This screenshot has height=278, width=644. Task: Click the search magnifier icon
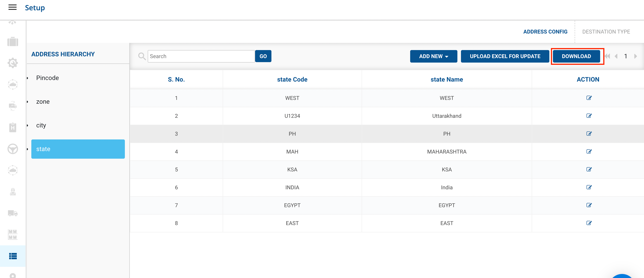[x=142, y=56]
